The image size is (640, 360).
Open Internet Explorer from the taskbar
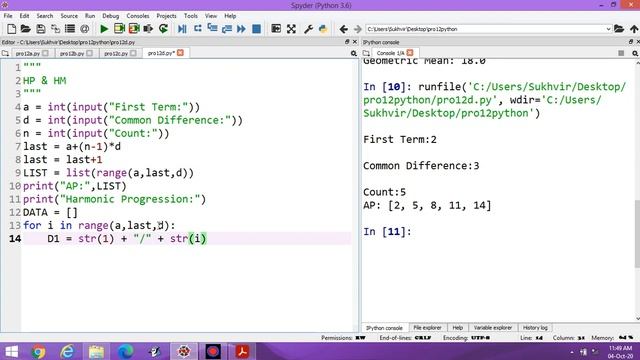(67, 351)
